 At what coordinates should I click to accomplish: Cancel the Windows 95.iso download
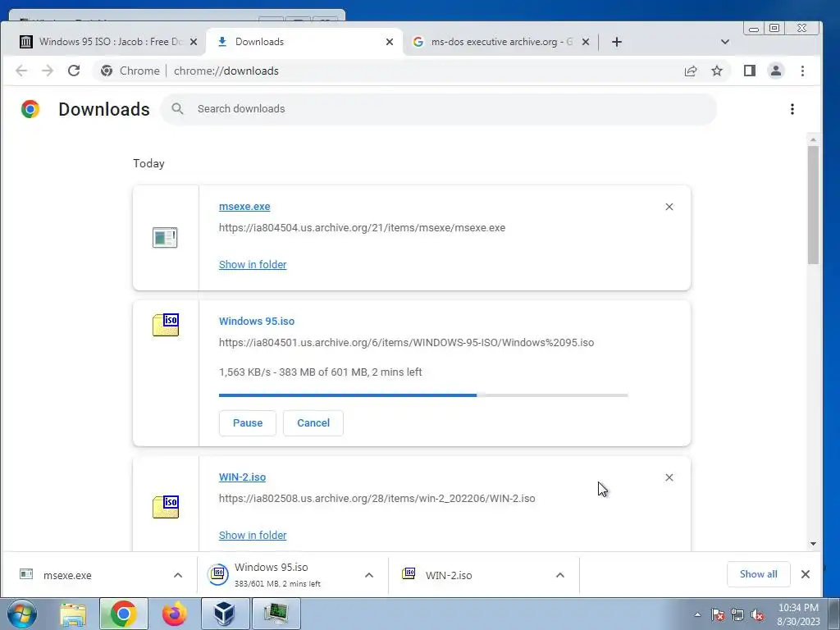pyautogui.click(x=313, y=423)
